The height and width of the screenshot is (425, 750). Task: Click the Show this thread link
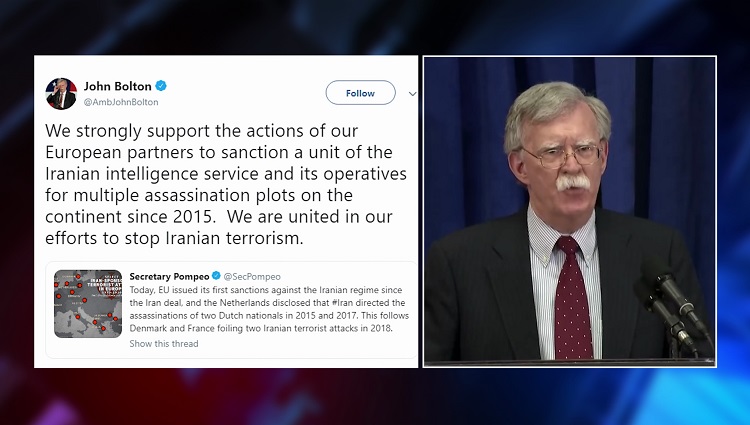[x=164, y=343]
